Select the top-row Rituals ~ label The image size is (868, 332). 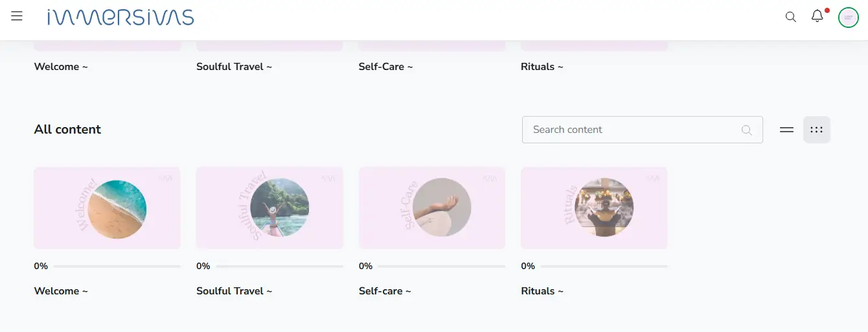pos(542,67)
